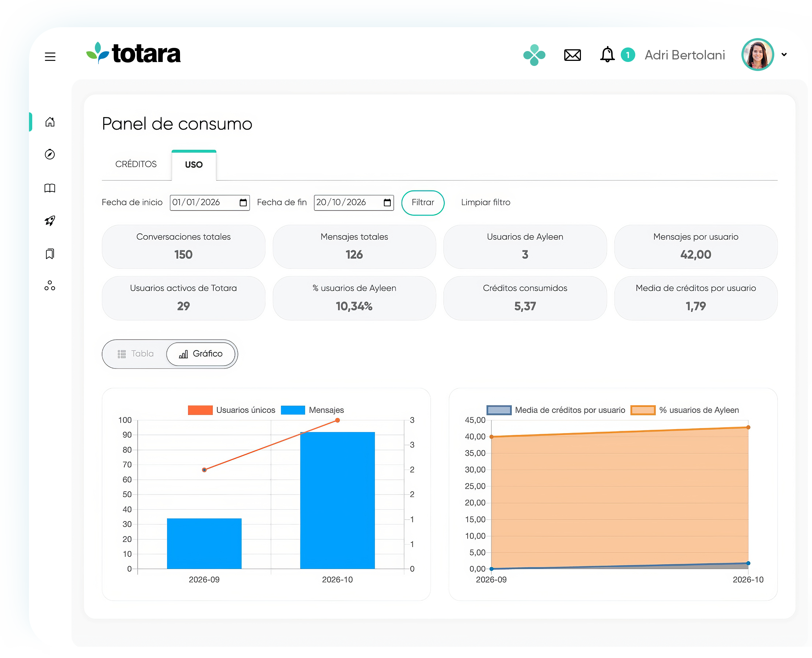Toggle Media de créditos por usuario legend
The image size is (812, 658).
tap(556, 410)
